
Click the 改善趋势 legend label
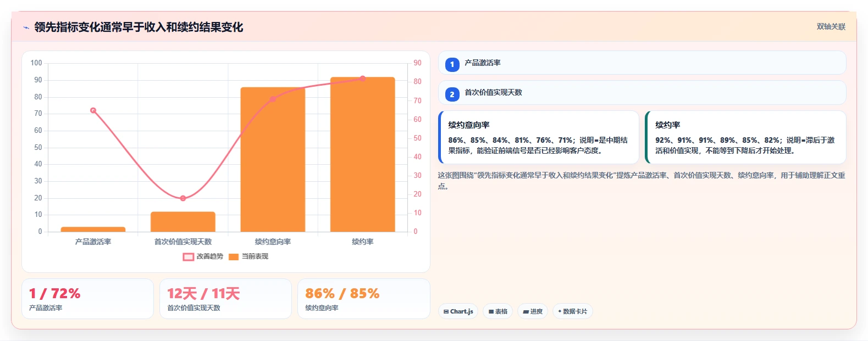210,256
